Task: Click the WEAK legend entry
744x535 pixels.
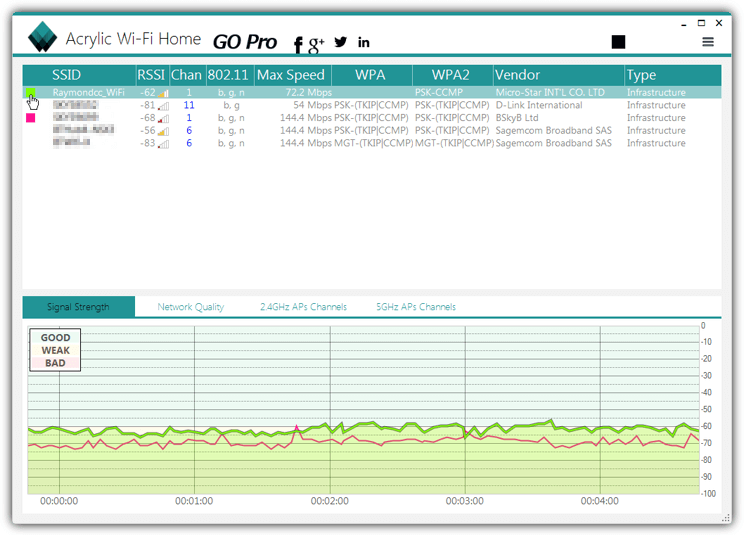Action: point(56,351)
